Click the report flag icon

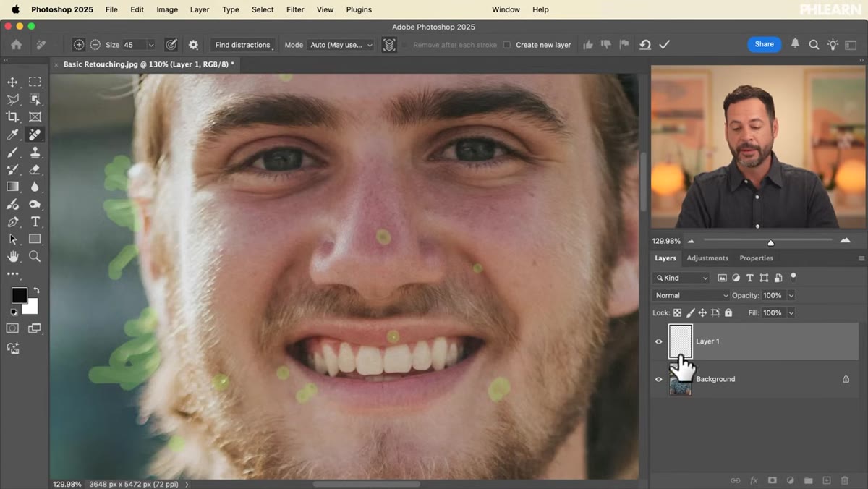coord(624,45)
